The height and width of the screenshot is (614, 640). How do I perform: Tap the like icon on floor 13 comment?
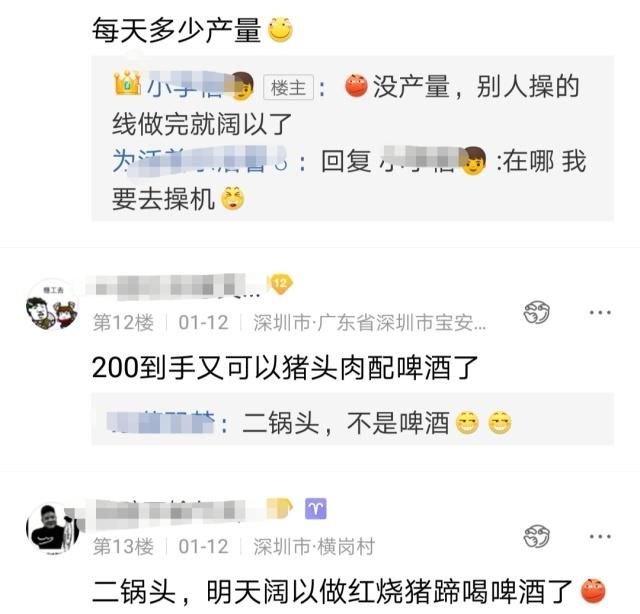click(x=536, y=536)
